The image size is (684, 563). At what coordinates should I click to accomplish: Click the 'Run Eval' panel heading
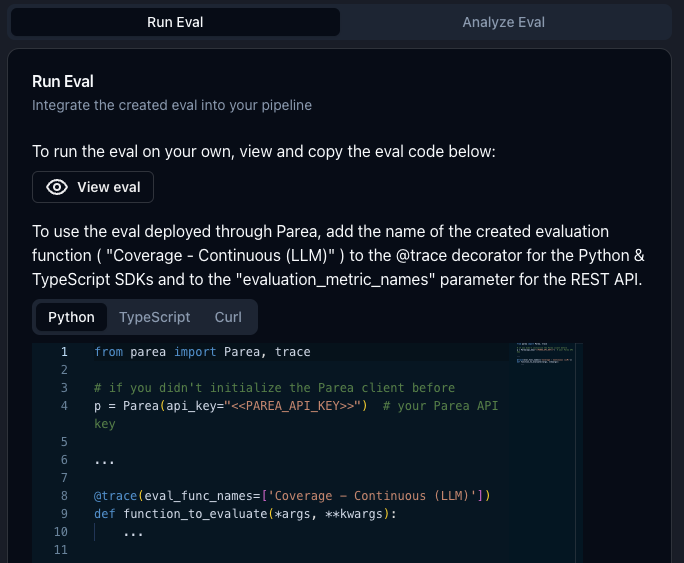click(x=63, y=82)
